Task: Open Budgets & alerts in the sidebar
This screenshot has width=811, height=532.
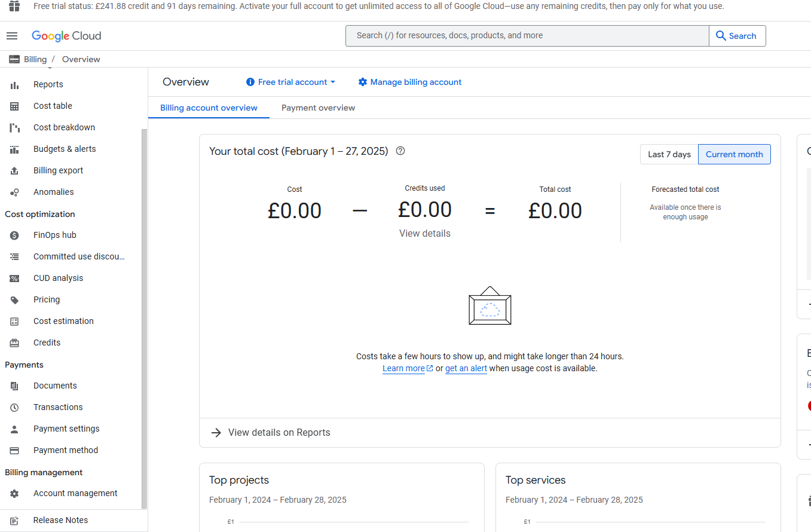Action: [x=65, y=149]
